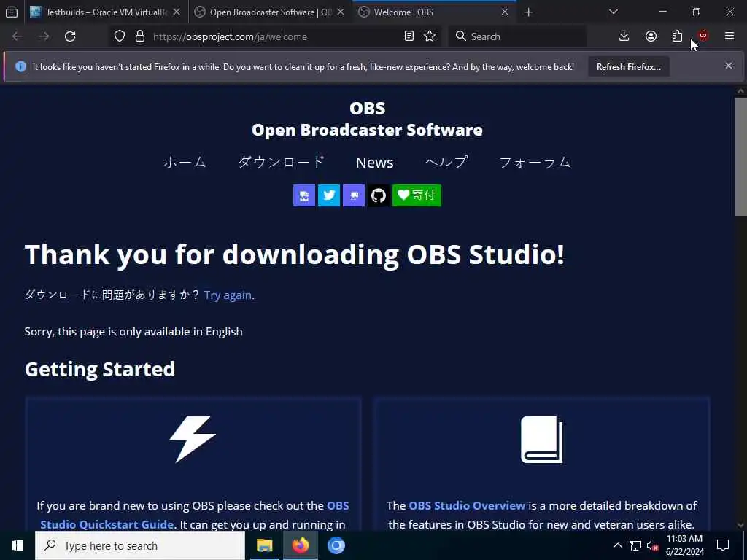This screenshot has height=560, width=747.
Task: Close the Welcome | OBS tab
Action: (505, 12)
